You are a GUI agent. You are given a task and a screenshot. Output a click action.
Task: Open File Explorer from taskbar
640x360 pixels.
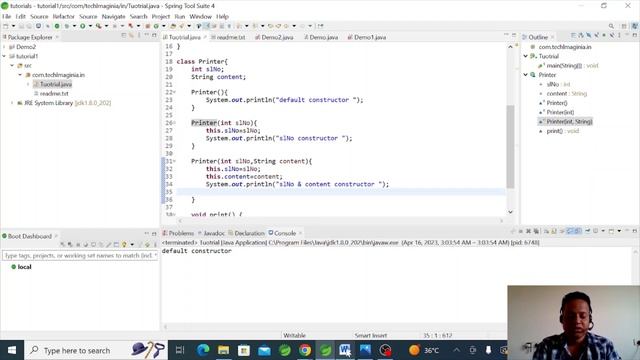(223, 350)
